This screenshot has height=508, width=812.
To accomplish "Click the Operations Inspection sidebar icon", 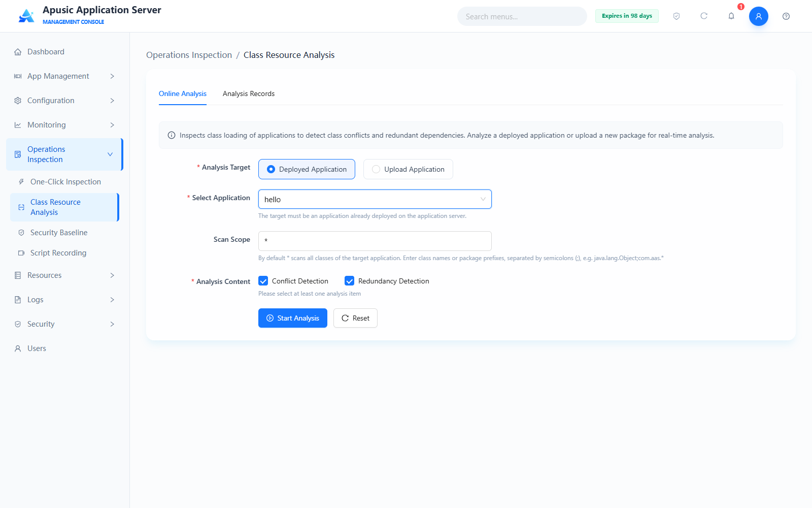I will (x=18, y=154).
